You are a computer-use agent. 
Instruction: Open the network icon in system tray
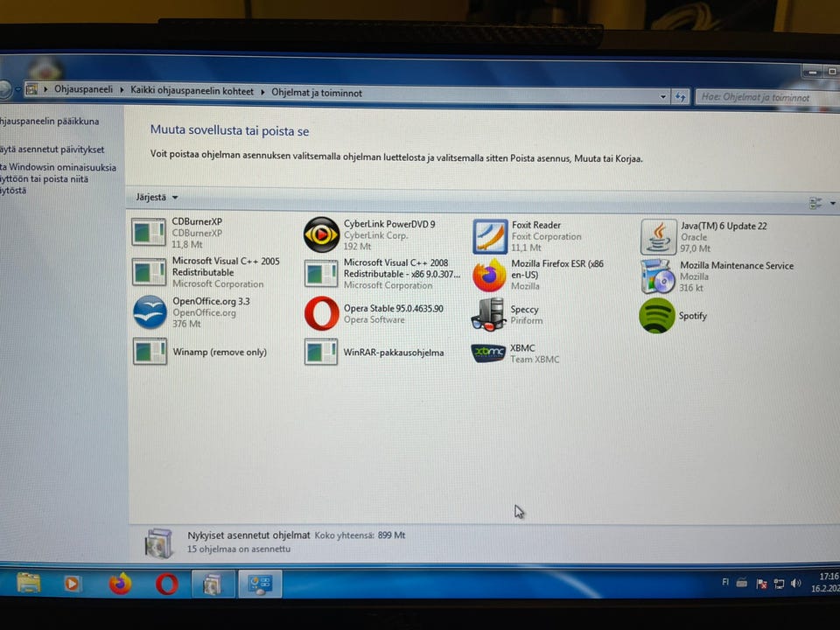(779, 584)
